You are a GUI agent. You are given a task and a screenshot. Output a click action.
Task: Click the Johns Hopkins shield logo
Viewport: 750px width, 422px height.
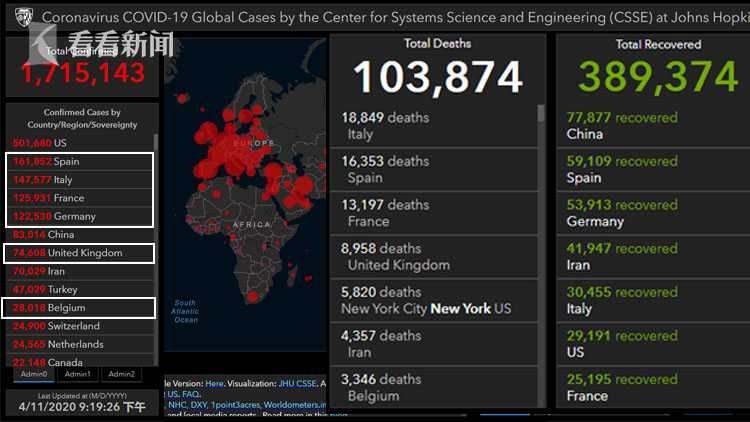21,18
